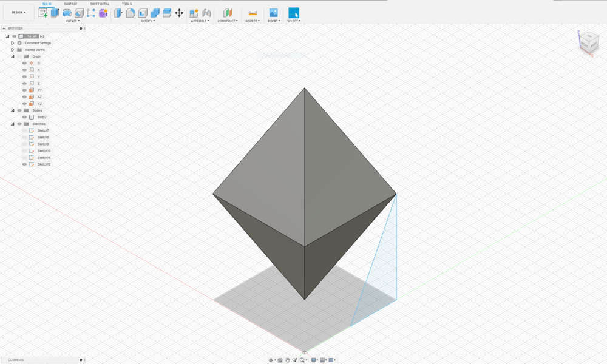The image size is (607, 364).
Task: Open the Viewports layout menu
Action: coord(331,360)
